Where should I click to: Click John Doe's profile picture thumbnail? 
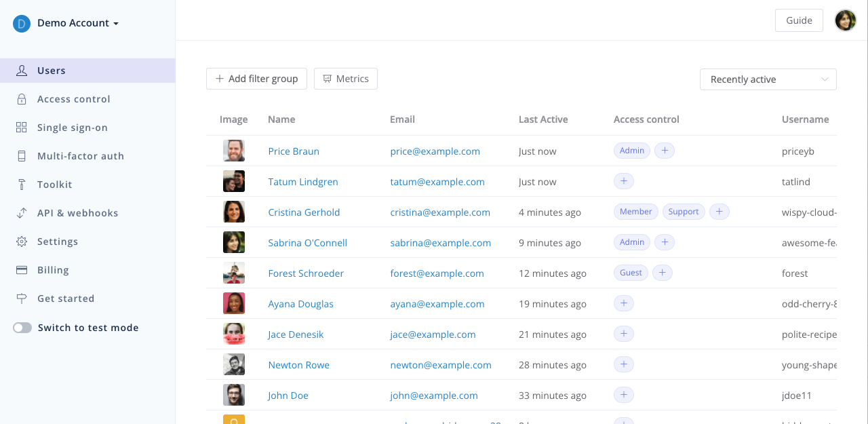tap(233, 395)
